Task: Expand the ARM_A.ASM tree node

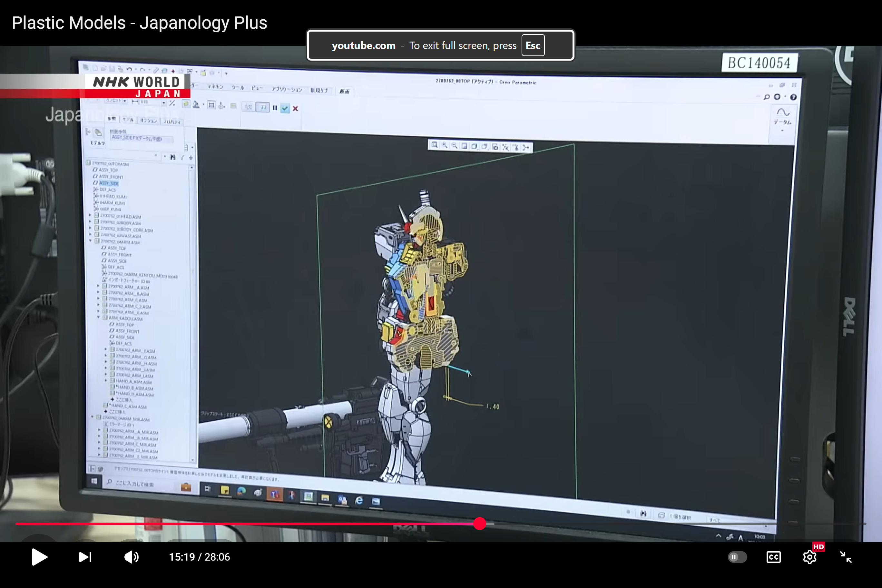Action: pyautogui.click(x=98, y=286)
